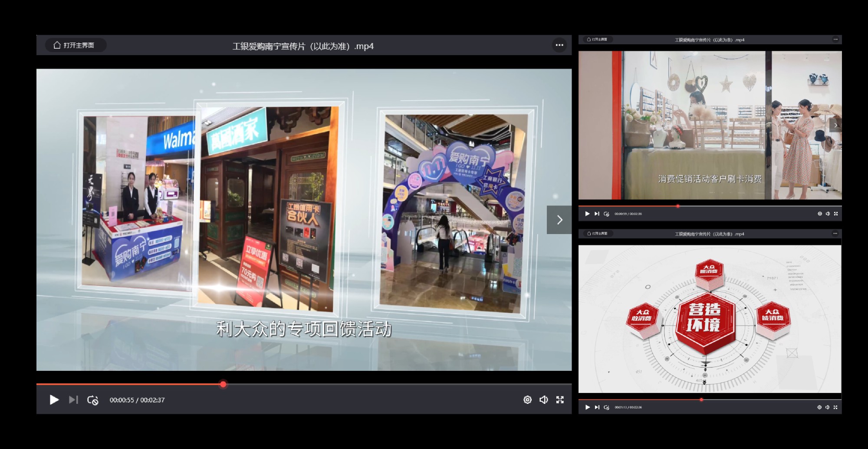Click the time text 00:01:13 / 00:02:36
868x449 pixels.
click(x=628, y=407)
